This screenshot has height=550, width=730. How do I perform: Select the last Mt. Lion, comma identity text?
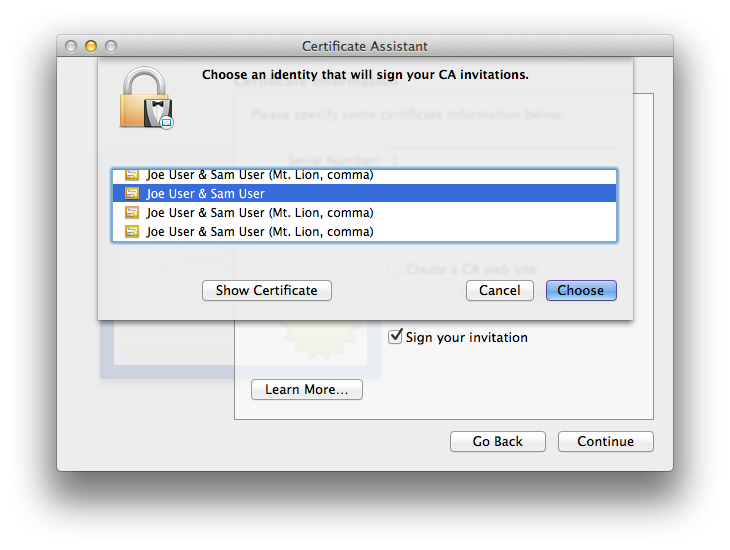(x=260, y=232)
